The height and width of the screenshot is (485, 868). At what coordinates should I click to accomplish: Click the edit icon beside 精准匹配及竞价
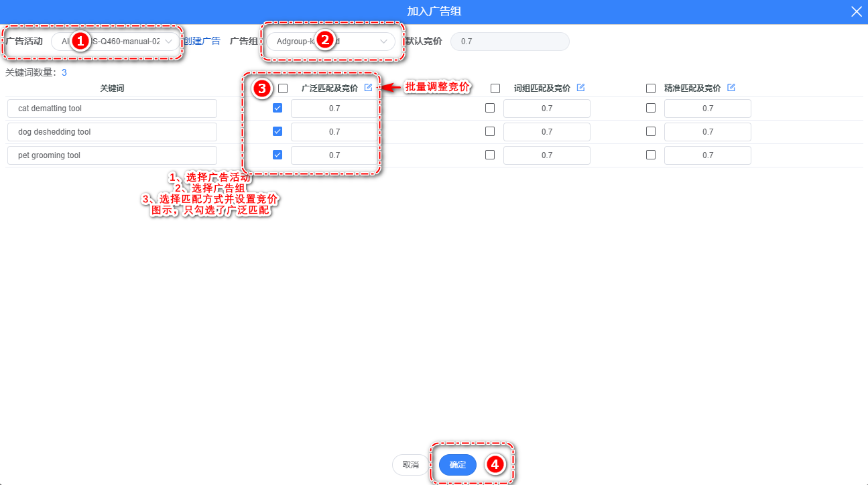click(731, 88)
